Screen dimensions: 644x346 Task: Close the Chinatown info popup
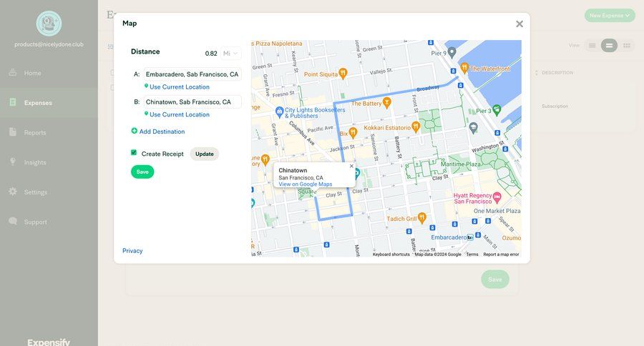tap(351, 166)
